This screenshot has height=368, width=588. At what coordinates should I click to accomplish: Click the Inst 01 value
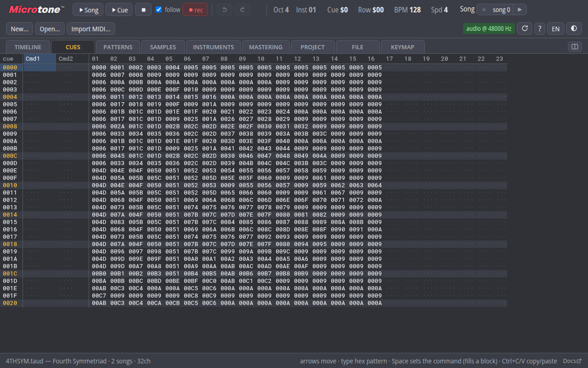coord(306,10)
